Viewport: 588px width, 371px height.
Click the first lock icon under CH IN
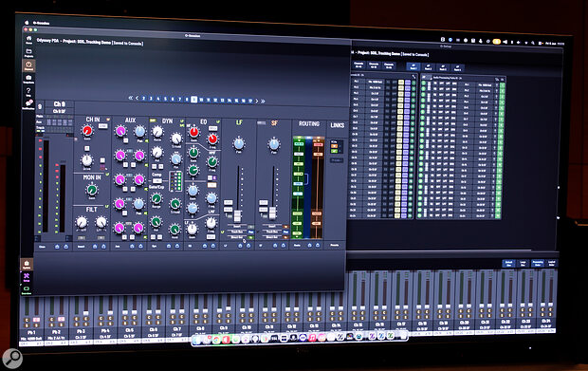click(95, 247)
